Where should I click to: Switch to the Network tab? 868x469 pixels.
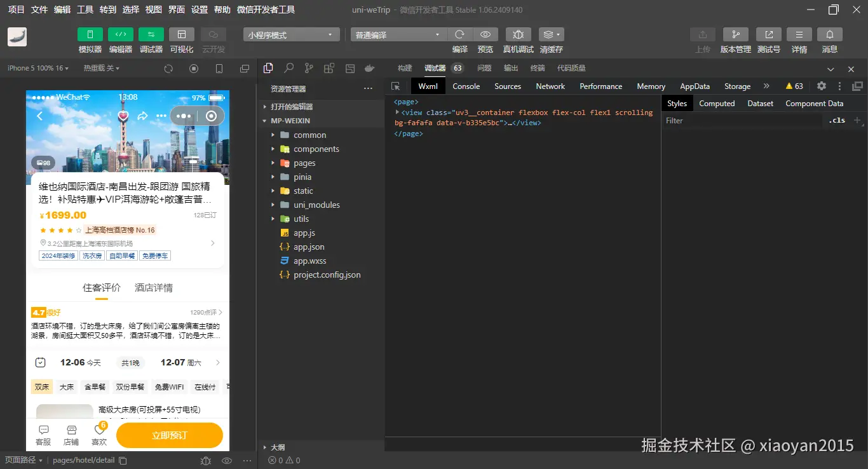(550, 86)
